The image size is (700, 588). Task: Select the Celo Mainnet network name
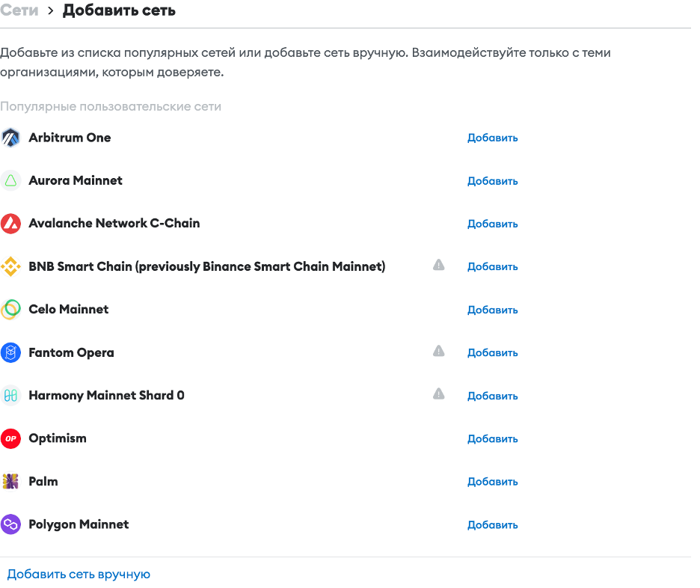coord(69,309)
